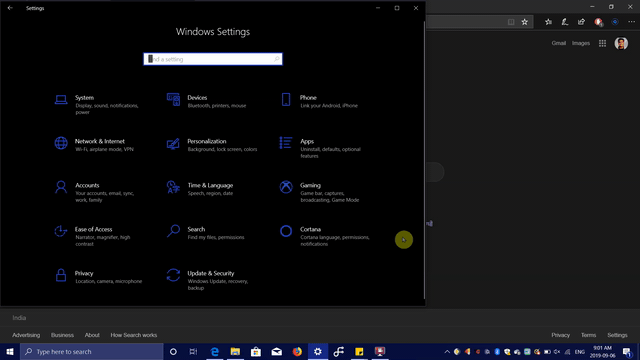Click the Settings link in the browser footer
Screen dimensions: 640x360
click(617, 335)
